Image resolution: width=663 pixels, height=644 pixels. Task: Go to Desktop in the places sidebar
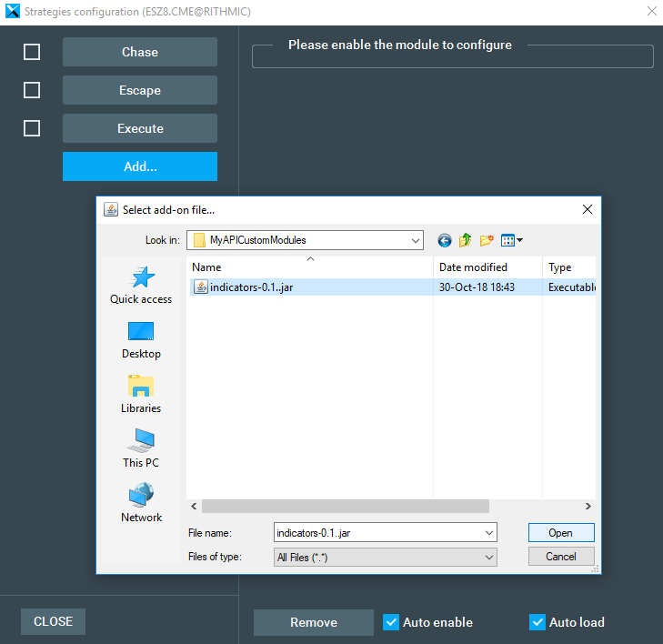click(141, 339)
